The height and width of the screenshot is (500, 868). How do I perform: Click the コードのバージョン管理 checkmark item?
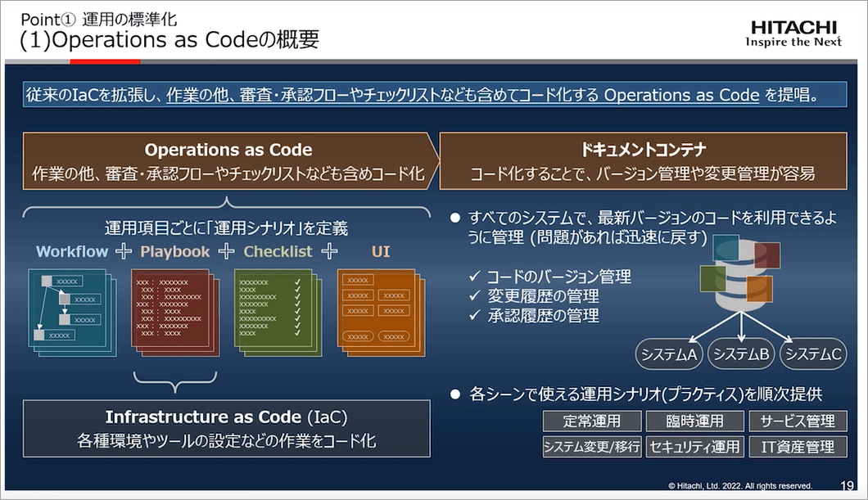(x=549, y=277)
